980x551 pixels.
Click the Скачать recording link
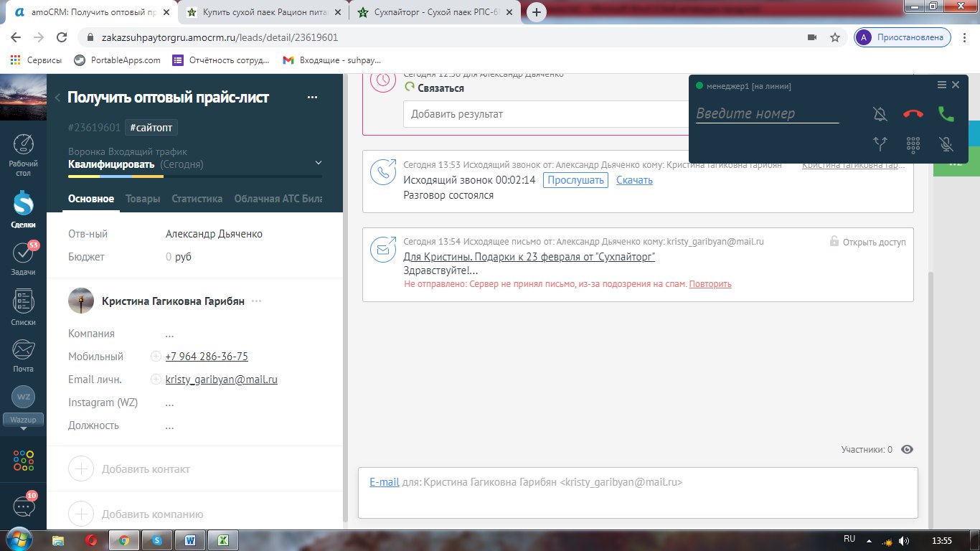634,180
